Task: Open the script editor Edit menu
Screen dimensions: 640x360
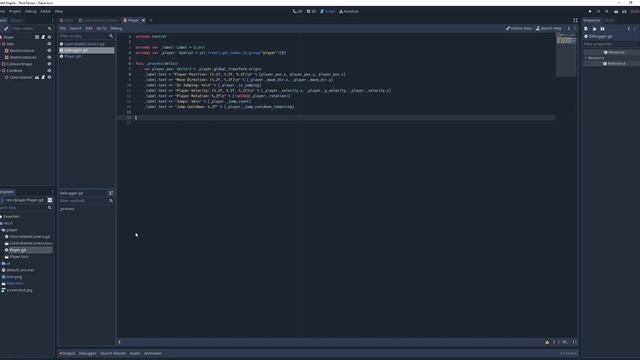Action: 89,28
